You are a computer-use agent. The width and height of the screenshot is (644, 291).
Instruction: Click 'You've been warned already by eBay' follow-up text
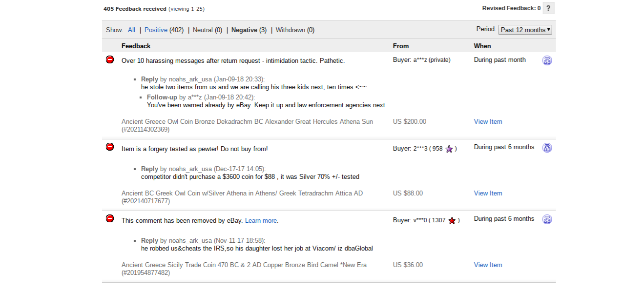(266, 105)
